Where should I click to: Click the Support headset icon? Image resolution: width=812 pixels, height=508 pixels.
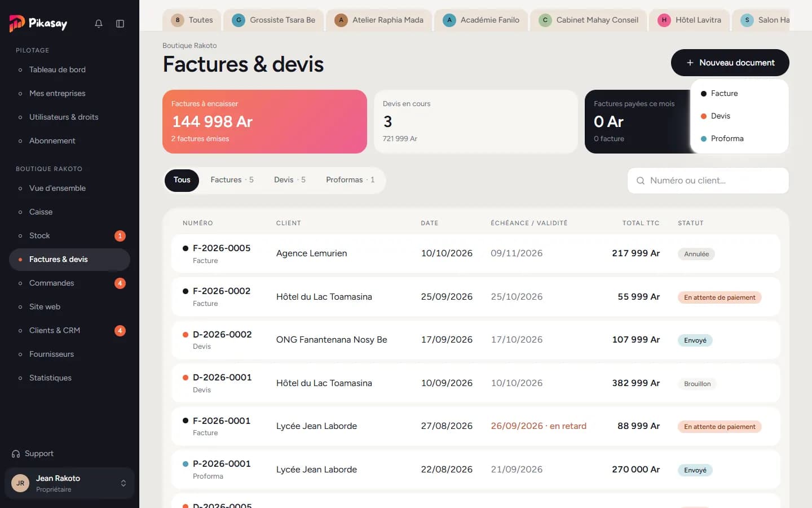pyautogui.click(x=16, y=454)
